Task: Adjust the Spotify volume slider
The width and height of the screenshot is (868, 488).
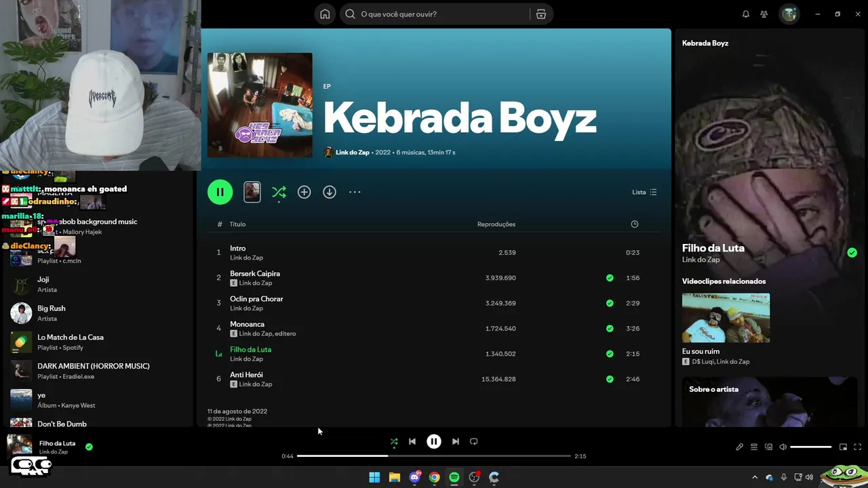Action: pyautogui.click(x=811, y=447)
